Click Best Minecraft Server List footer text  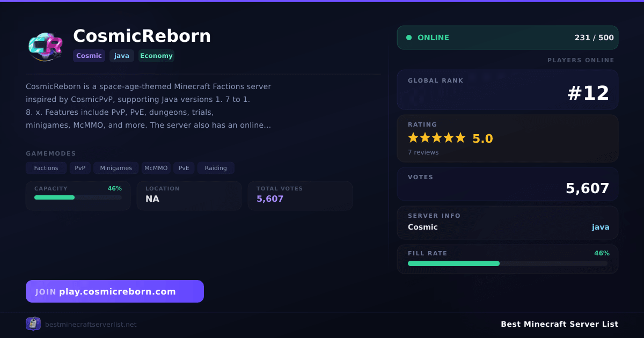pyautogui.click(x=559, y=324)
